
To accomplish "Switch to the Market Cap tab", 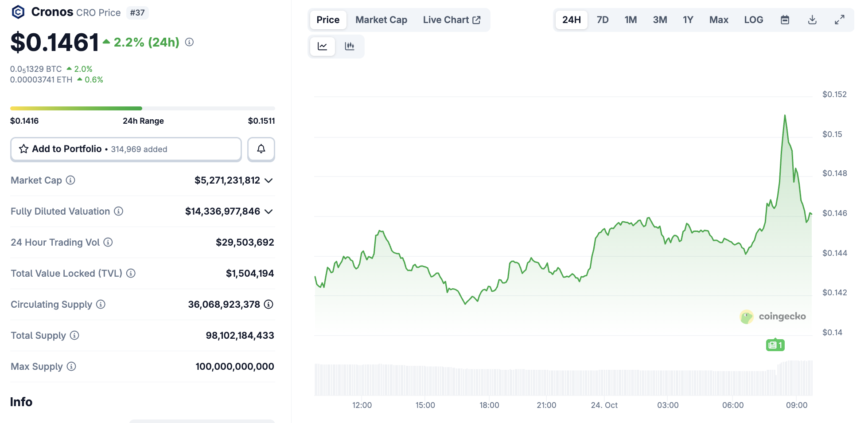I will pyautogui.click(x=381, y=20).
